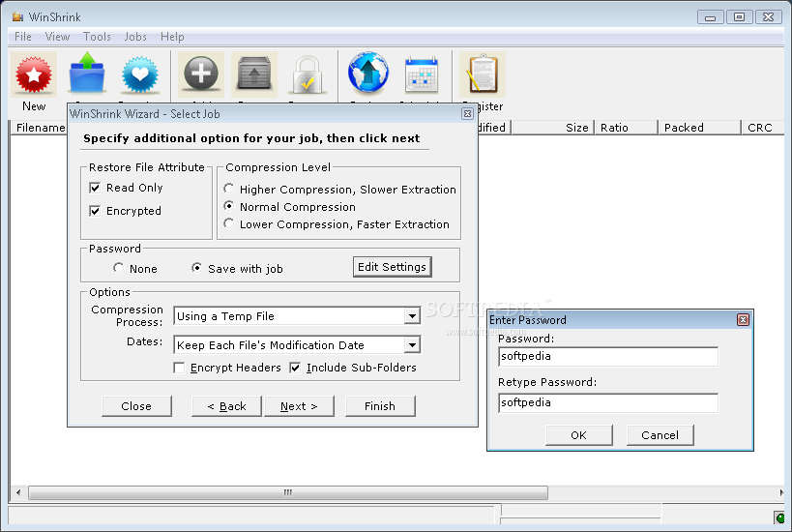Sort by the Filename column header
This screenshot has height=532, width=792.
[x=40, y=128]
